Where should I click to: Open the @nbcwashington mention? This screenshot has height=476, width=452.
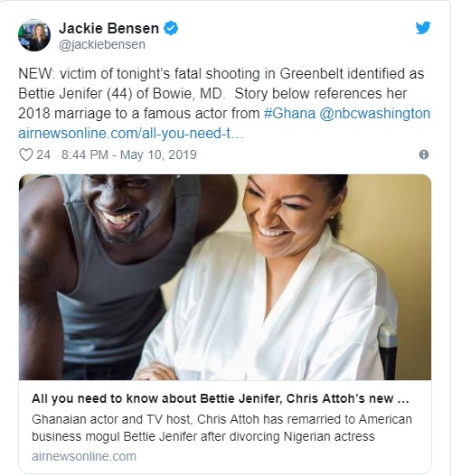click(374, 113)
